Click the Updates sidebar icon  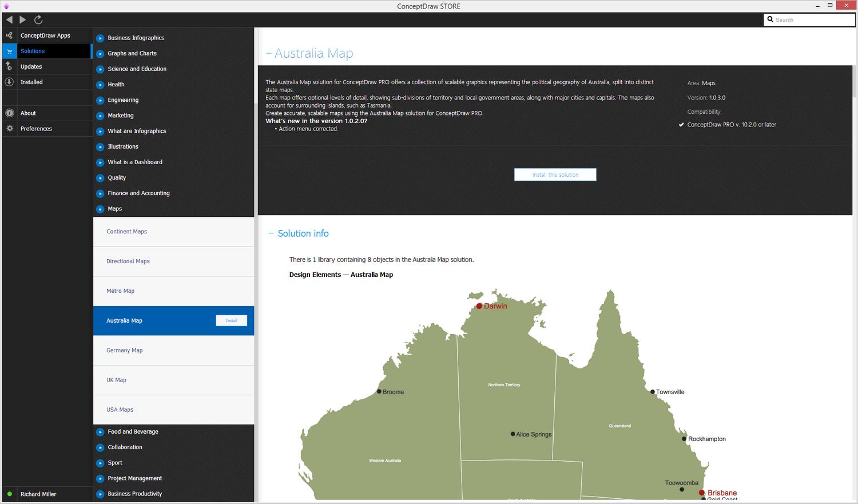click(9, 66)
